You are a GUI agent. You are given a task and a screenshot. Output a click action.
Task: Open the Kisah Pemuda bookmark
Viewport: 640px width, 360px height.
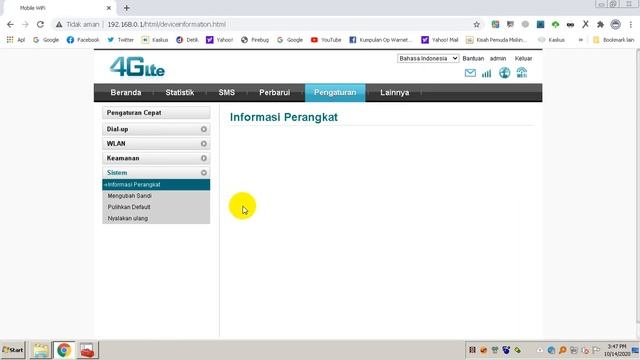[496, 40]
